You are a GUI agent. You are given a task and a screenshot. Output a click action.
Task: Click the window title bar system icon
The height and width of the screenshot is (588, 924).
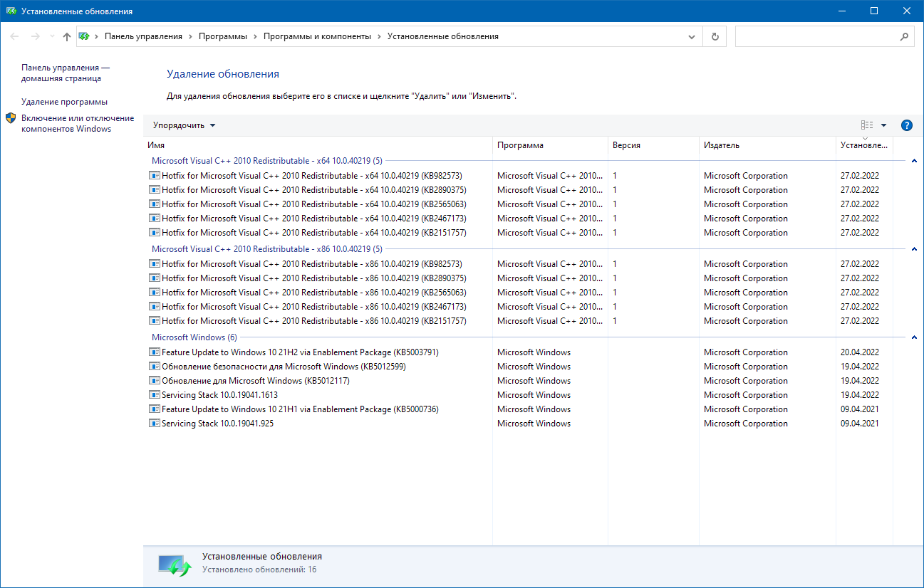11,11
